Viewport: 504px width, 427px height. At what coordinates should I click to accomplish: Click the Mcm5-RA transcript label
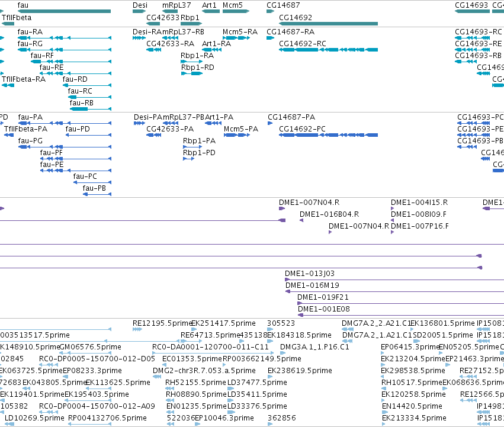click(x=240, y=31)
